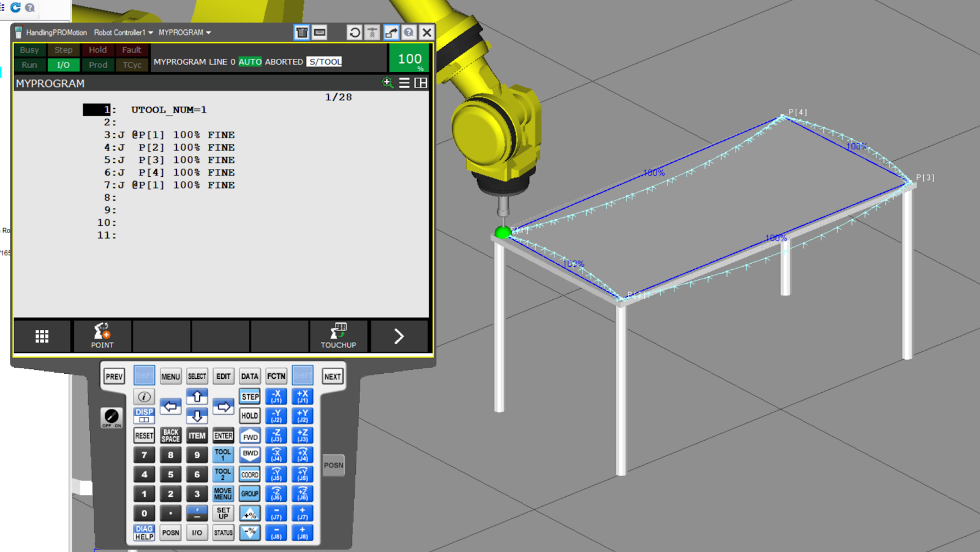Open the MYPROGRAM dropdown in title bar
The height and width of the screenshot is (552, 980).
tap(184, 32)
